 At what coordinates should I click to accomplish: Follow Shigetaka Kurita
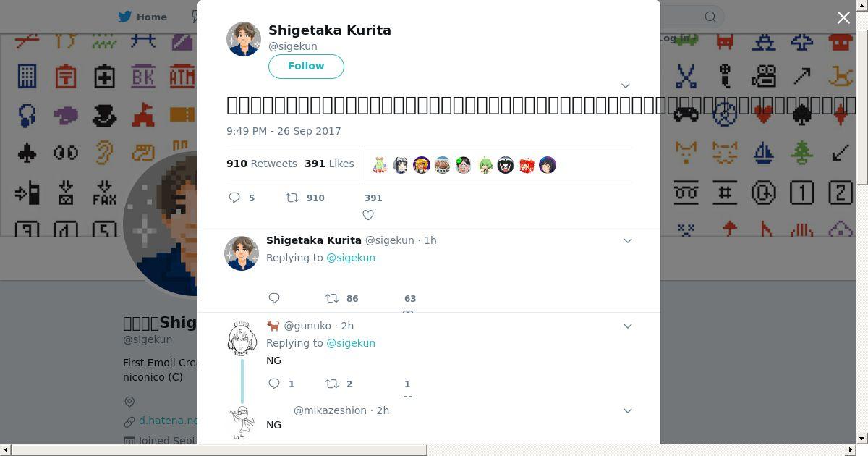[306, 66]
